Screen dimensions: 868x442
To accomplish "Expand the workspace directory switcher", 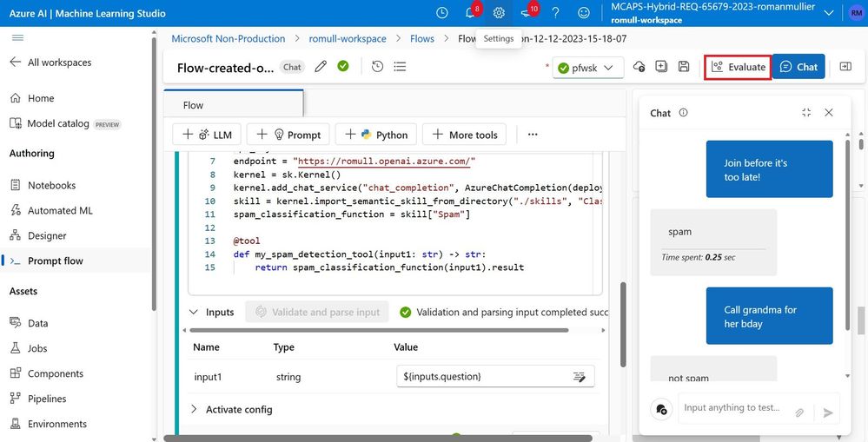I will point(829,13).
